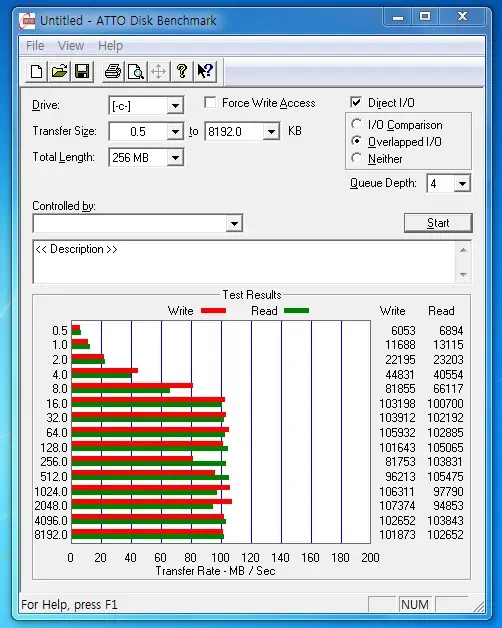
Task: Select the Overlapped I/O radio button
Action: [x=356, y=141]
